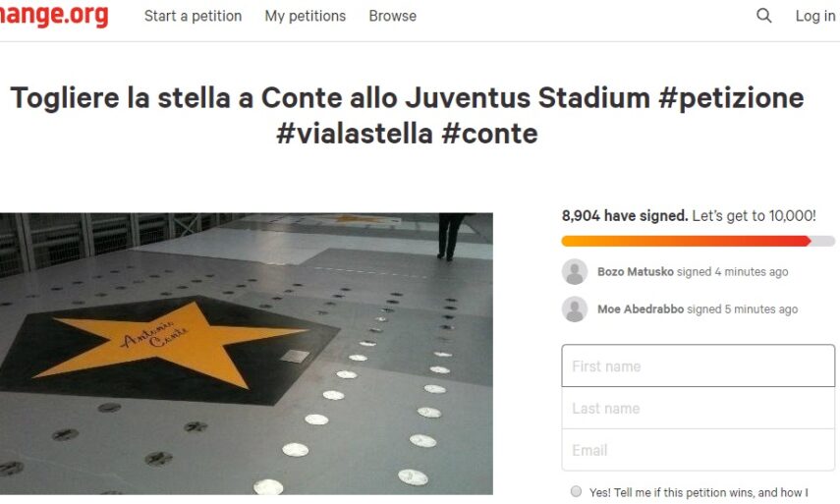Screen dimensions: 840x504
Task: Click the signature progress bar
Action: tap(698, 241)
